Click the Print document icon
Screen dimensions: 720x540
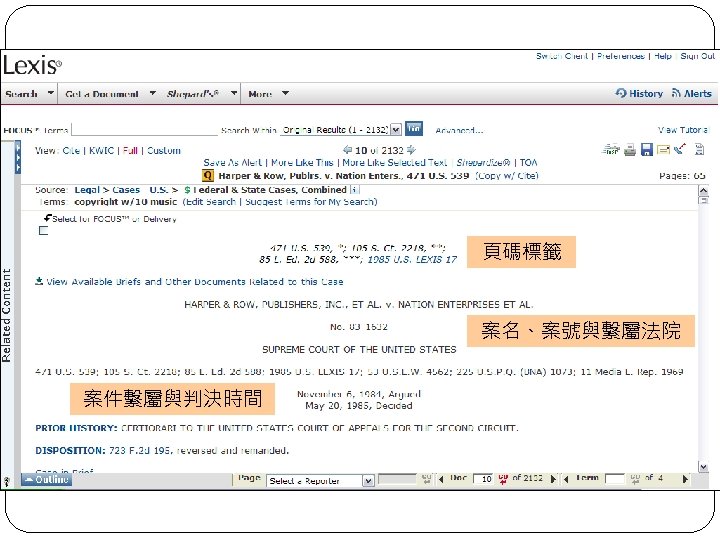click(x=630, y=150)
